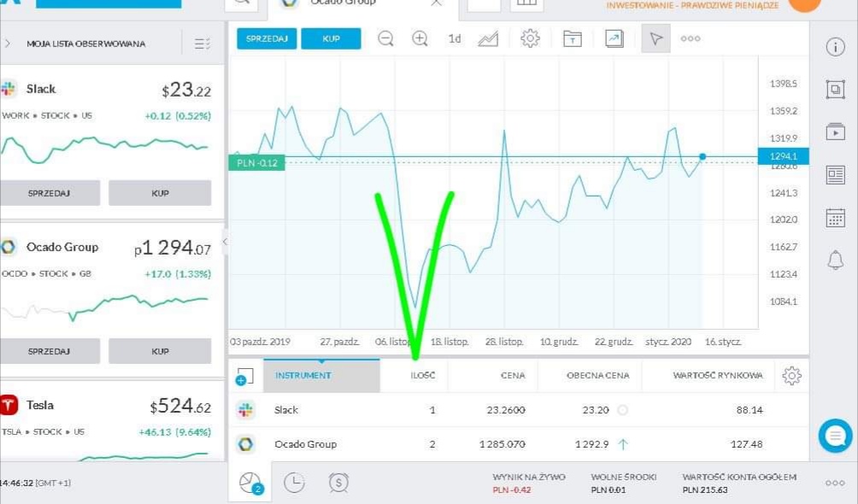This screenshot has width=858, height=504.
Task: Click the blue SPRZEDAJ button above the chart
Action: coord(267,38)
